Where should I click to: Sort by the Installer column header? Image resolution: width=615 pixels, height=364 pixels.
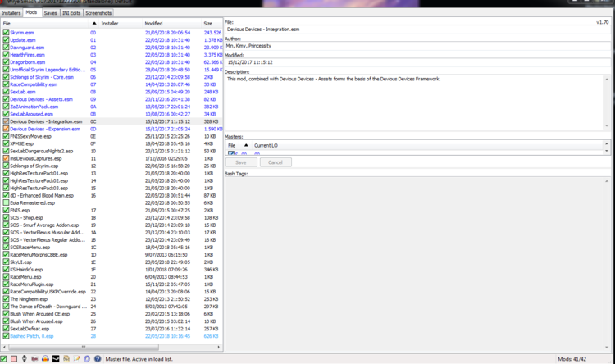click(x=121, y=24)
